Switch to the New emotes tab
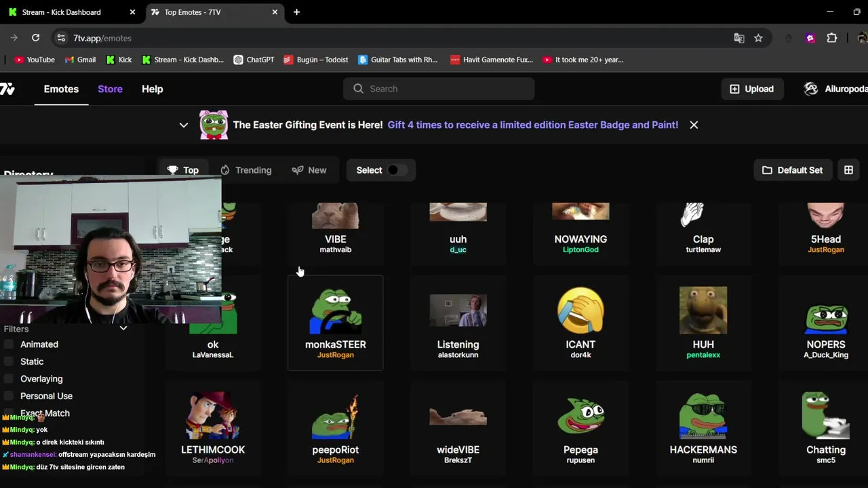 coord(309,170)
